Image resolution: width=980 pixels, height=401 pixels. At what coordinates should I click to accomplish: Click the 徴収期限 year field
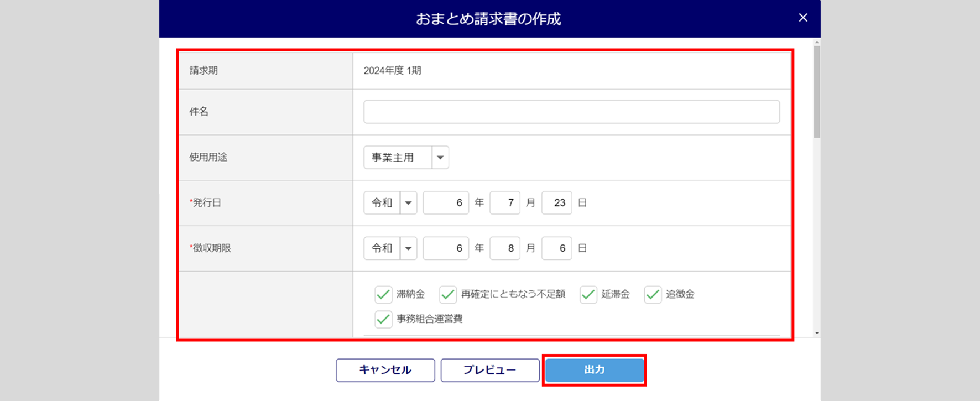(446, 248)
